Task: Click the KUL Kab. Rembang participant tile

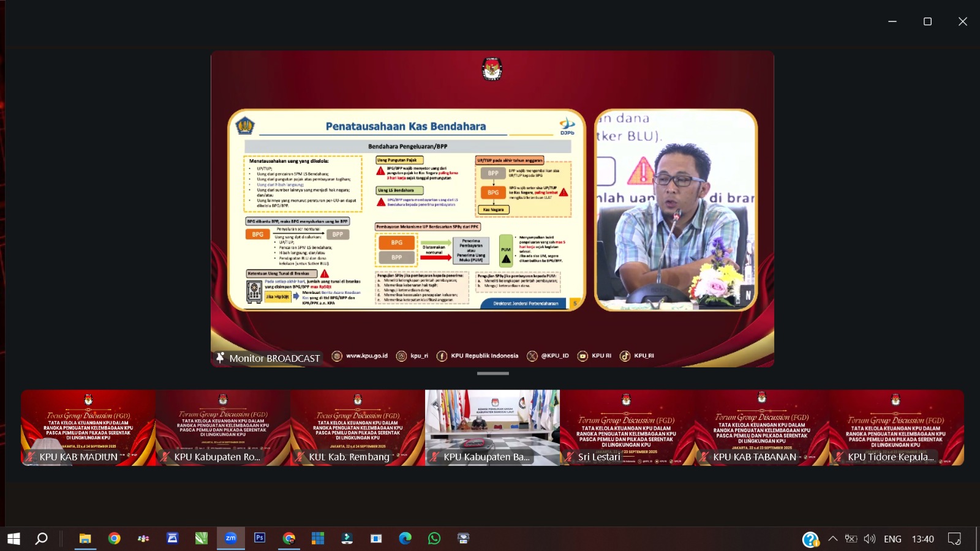Action: (358, 427)
